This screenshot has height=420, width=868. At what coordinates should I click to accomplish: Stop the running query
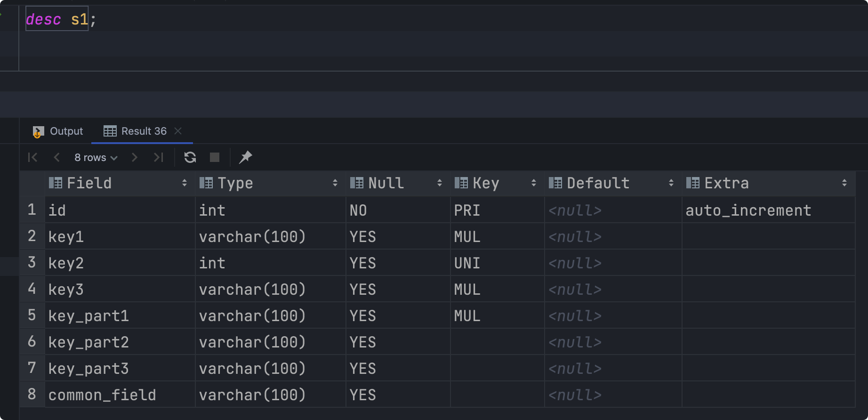point(215,157)
